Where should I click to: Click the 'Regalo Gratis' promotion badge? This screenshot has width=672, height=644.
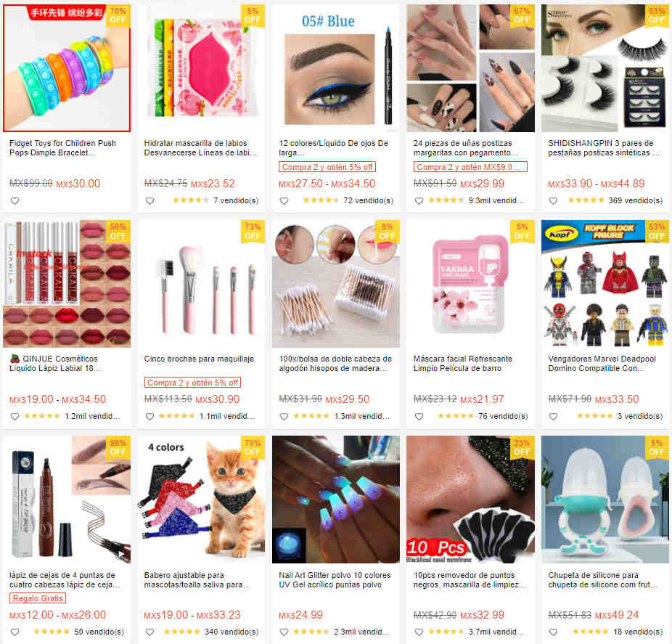[x=38, y=598]
